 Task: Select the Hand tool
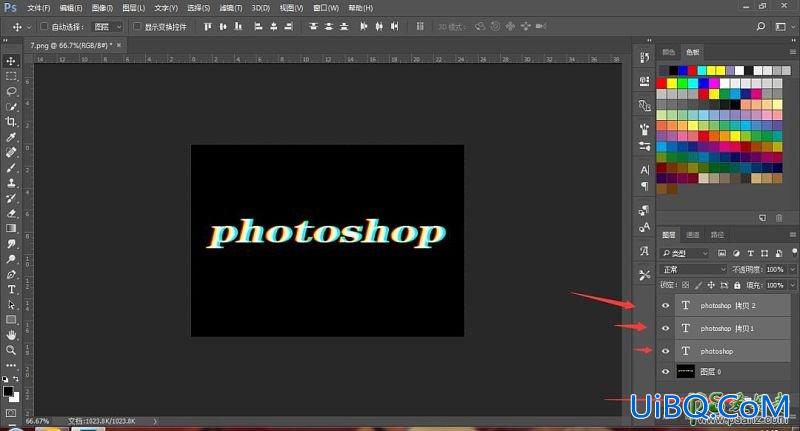pos(11,335)
